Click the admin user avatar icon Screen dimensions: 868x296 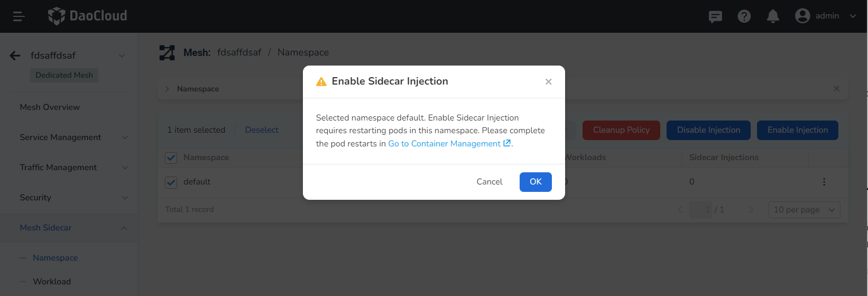(x=802, y=16)
